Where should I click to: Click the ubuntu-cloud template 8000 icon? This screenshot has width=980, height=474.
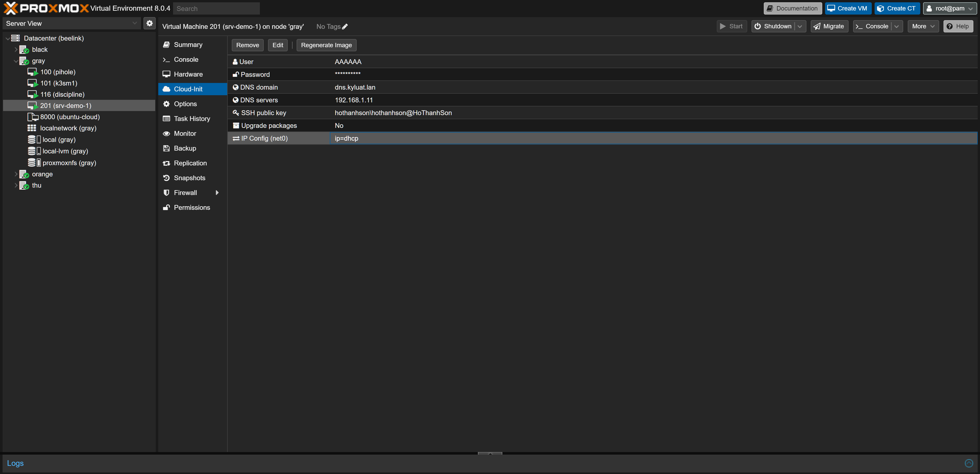pyautogui.click(x=33, y=117)
